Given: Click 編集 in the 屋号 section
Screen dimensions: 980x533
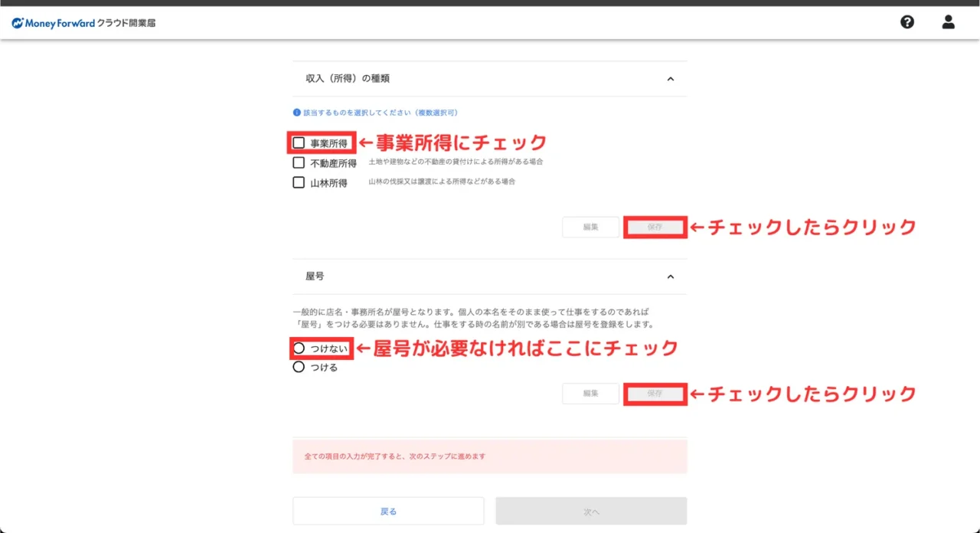Looking at the screenshot, I should (590, 394).
